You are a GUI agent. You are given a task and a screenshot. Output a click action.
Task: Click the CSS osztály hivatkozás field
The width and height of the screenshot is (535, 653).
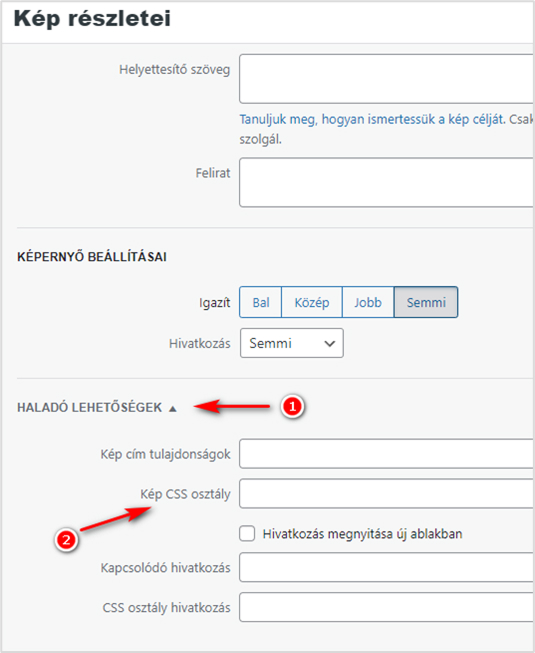click(x=387, y=607)
